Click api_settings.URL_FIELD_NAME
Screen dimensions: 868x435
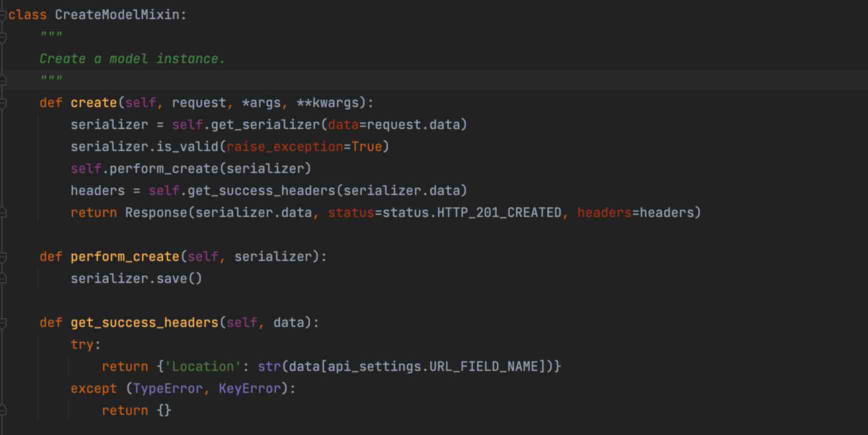coord(433,367)
